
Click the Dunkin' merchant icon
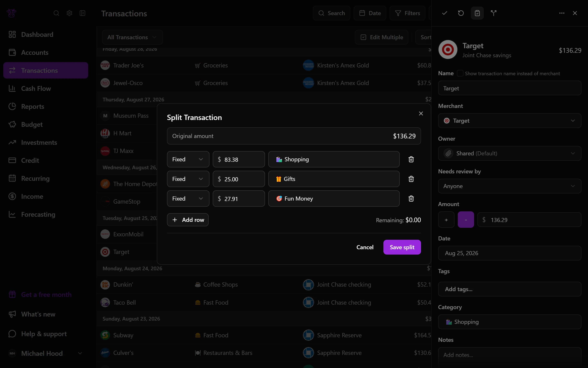click(x=105, y=285)
